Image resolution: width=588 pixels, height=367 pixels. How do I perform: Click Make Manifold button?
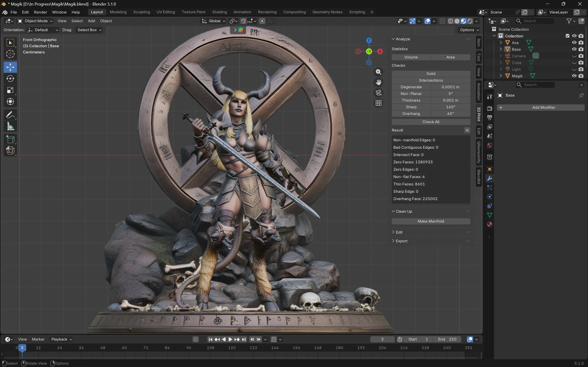(x=431, y=221)
